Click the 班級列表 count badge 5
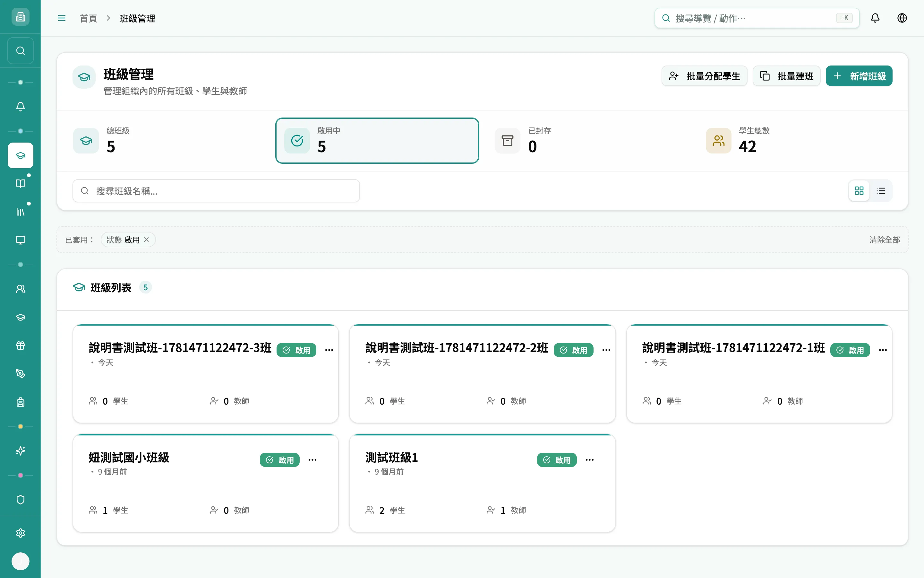 pos(145,287)
